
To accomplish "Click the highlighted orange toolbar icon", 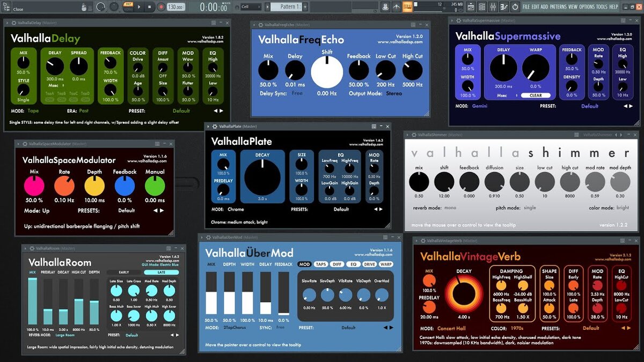I will coord(408,6).
